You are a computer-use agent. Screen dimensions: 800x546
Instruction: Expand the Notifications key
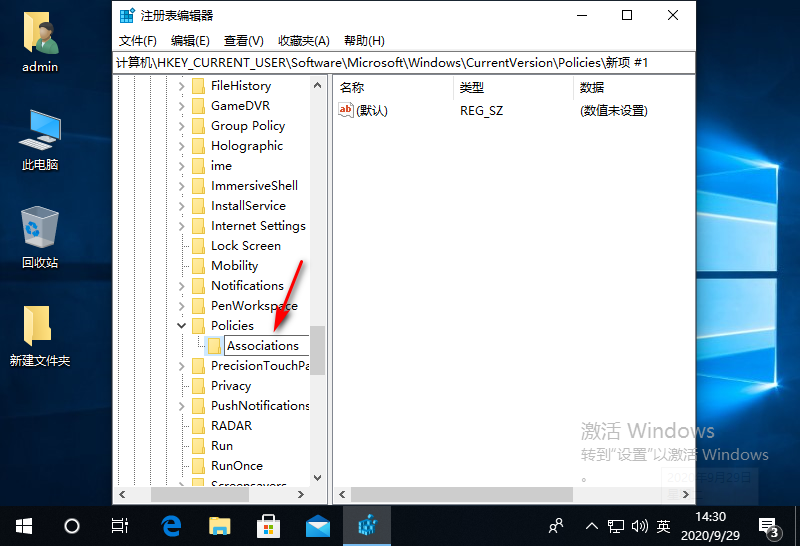tap(182, 286)
